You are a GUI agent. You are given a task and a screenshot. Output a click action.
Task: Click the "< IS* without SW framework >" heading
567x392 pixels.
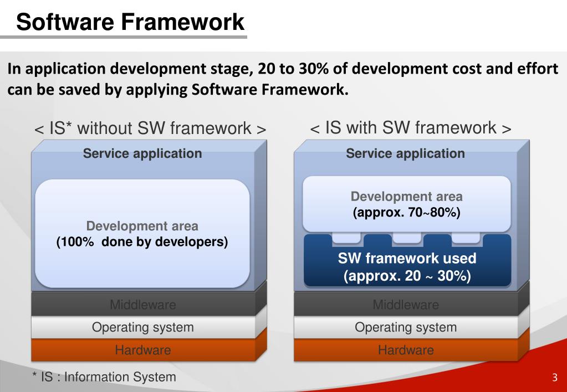pyautogui.click(x=150, y=128)
